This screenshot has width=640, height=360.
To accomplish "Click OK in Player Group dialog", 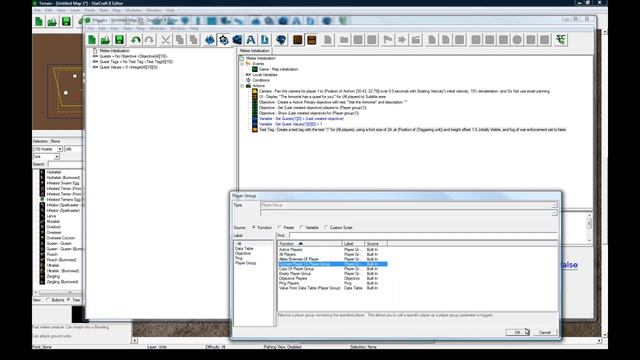I will 518,332.
